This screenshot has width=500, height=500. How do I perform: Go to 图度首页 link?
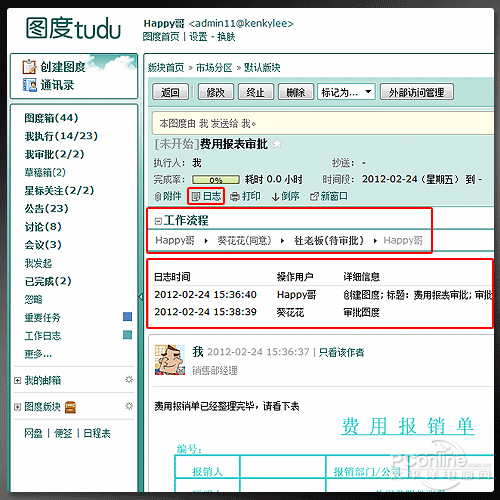pyautogui.click(x=161, y=36)
